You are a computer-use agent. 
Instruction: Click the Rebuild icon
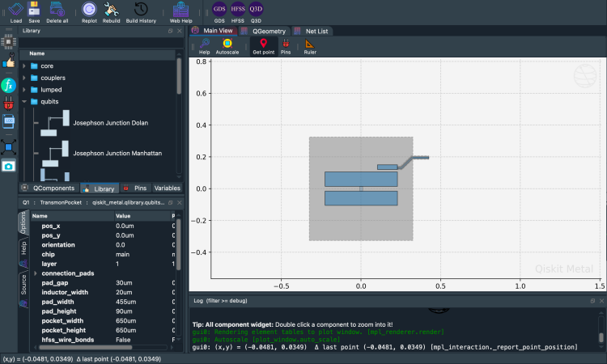pyautogui.click(x=111, y=12)
